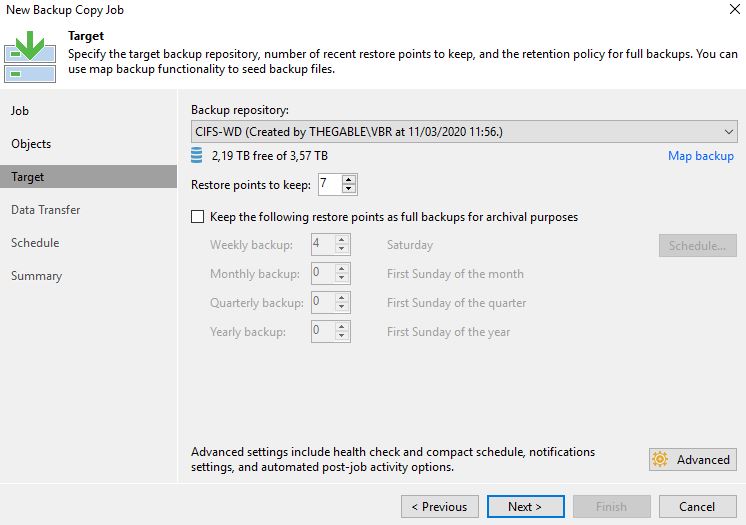Open the Data Transfer step
This screenshot has height=525, width=746.
pyautogui.click(x=46, y=210)
